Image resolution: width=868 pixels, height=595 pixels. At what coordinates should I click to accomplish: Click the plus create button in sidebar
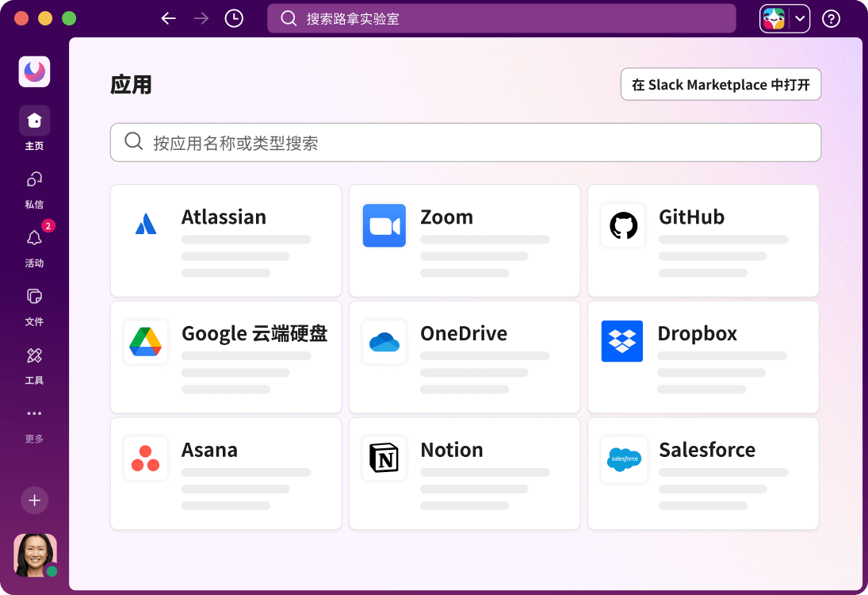point(34,501)
